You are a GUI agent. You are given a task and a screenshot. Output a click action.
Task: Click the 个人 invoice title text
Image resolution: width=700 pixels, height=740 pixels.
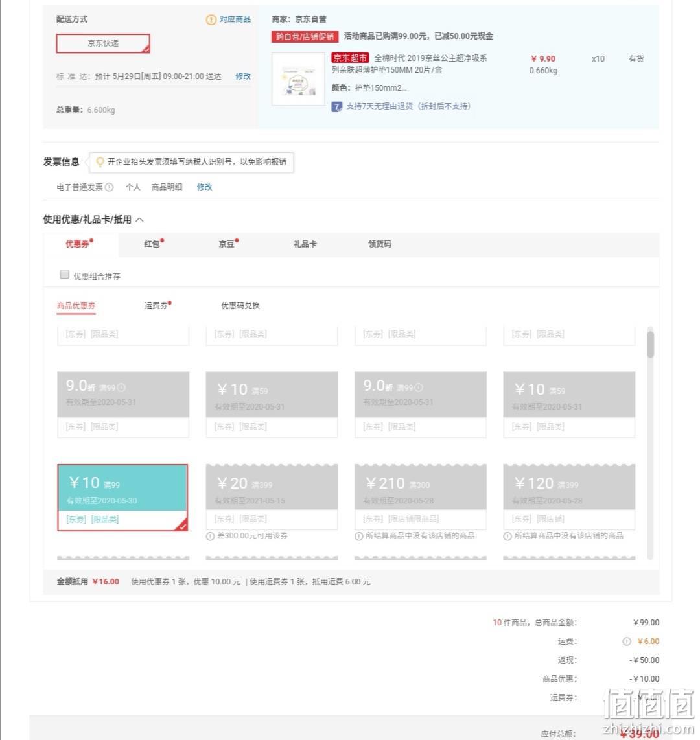(133, 187)
